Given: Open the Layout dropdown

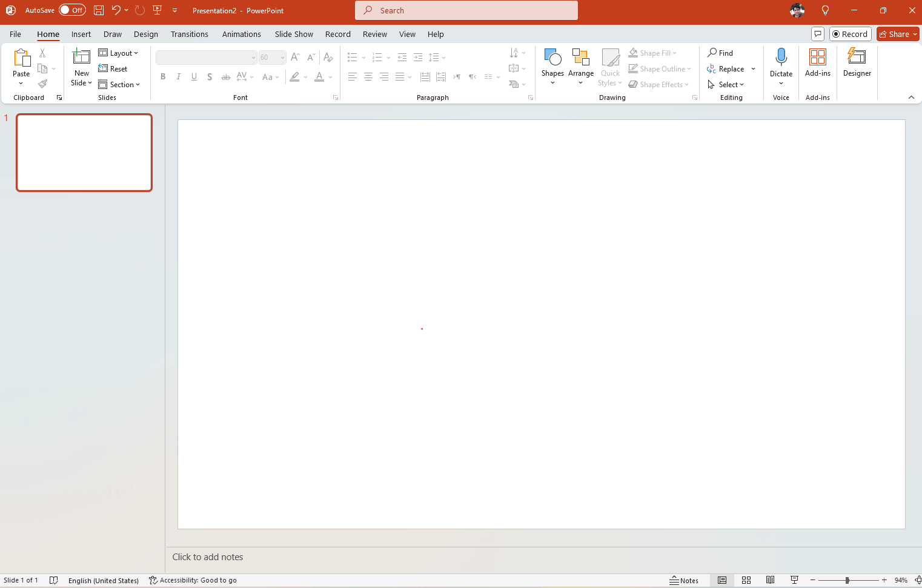Looking at the screenshot, I should click(119, 53).
